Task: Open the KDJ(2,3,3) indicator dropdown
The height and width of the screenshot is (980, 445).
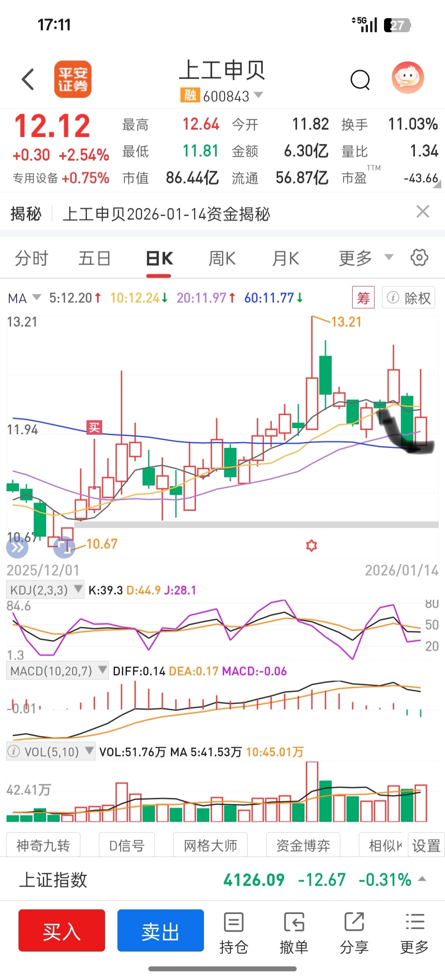Action: pos(45,590)
